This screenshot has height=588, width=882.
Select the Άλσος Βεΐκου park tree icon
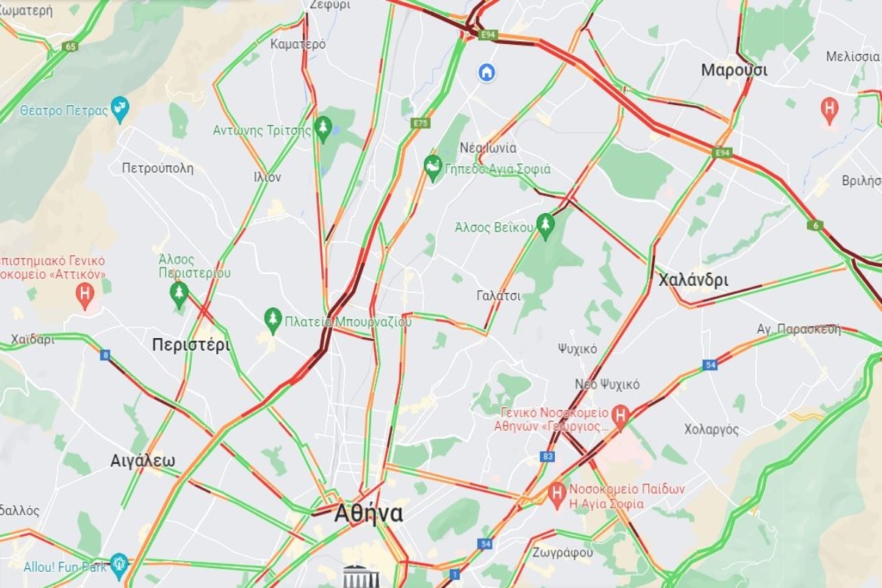click(545, 226)
